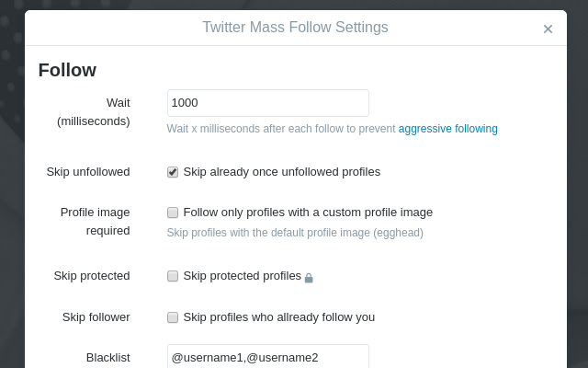Image resolution: width=588 pixels, height=368 pixels.
Task: Close the Twitter Mass Follow Settings dialog
Action: (548, 29)
